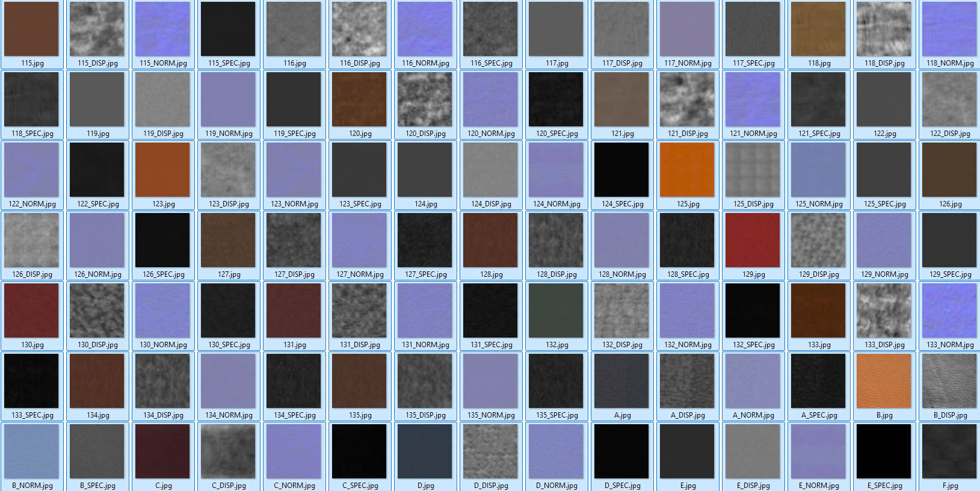Select the B_NORM.jpg blue normal map

[x=32, y=452]
